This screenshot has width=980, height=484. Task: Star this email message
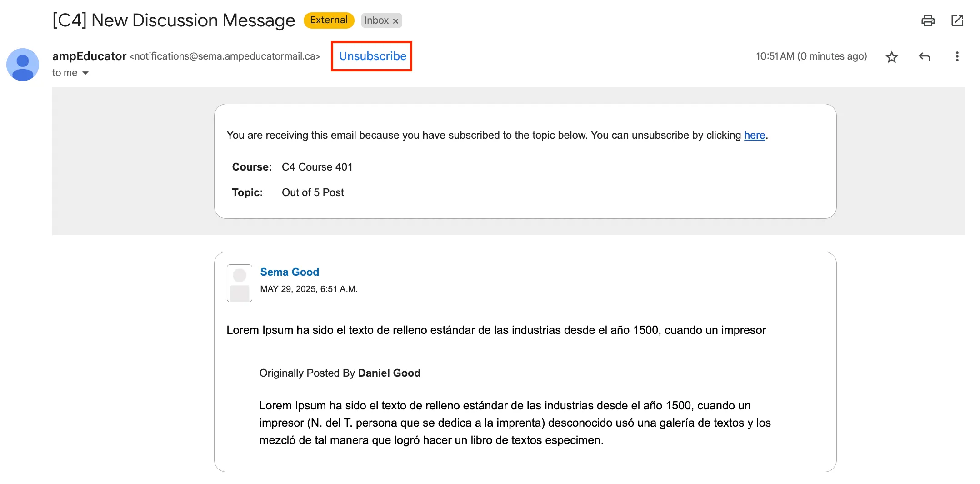[891, 57]
